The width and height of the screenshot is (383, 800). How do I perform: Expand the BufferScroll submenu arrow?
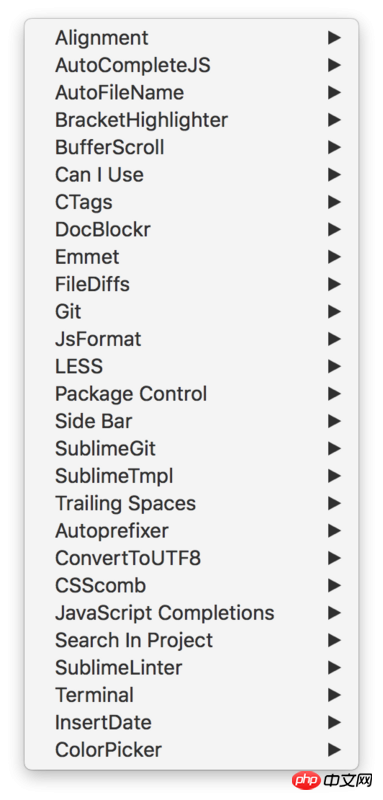334,147
